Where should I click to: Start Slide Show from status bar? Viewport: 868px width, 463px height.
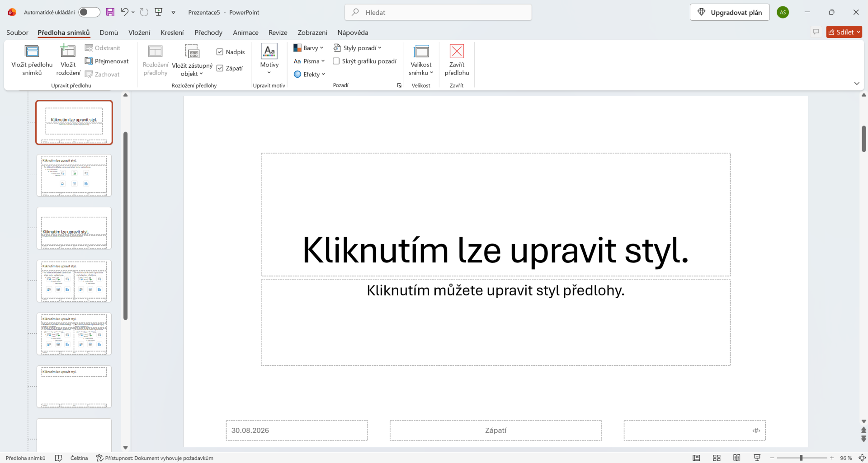757,458
